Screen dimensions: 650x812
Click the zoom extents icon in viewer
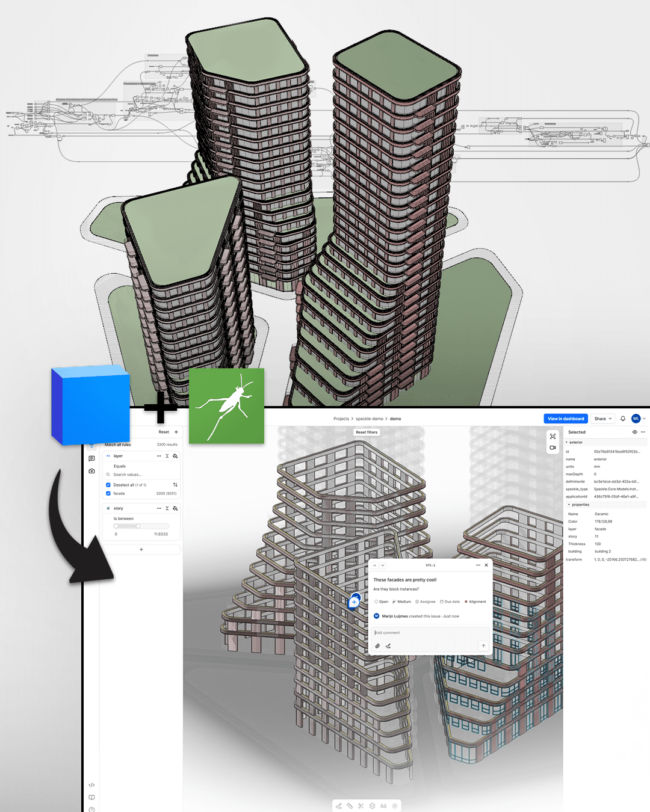pos(552,436)
